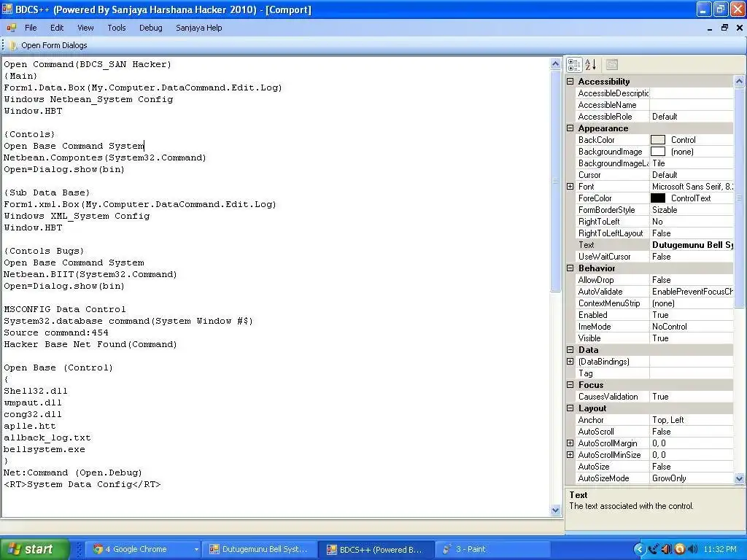Image resolution: width=747 pixels, height=560 pixels.
Task: Select the Tag property value field
Action: click(x=692, y=373)
